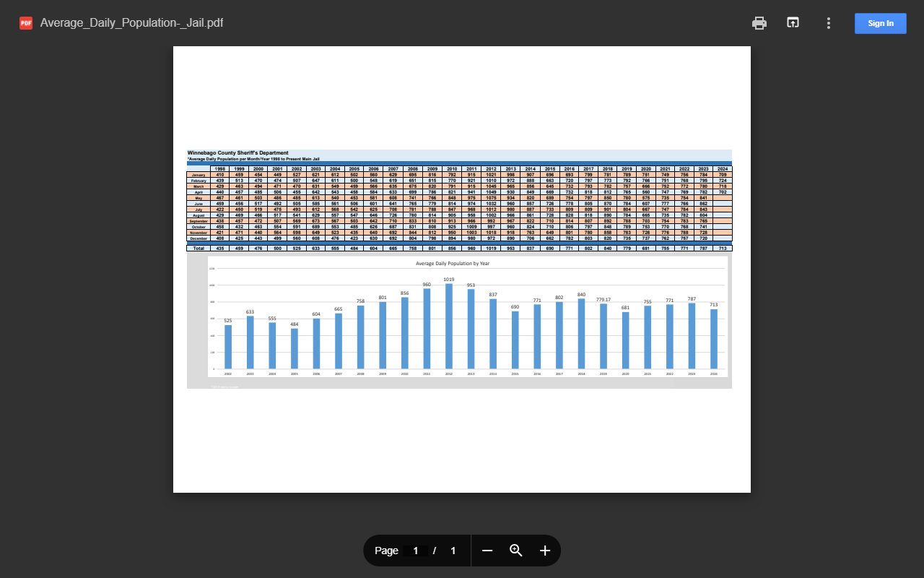Print the PDF using the printer icon
Screen dimensions: 924x578
tap(759, 23)
